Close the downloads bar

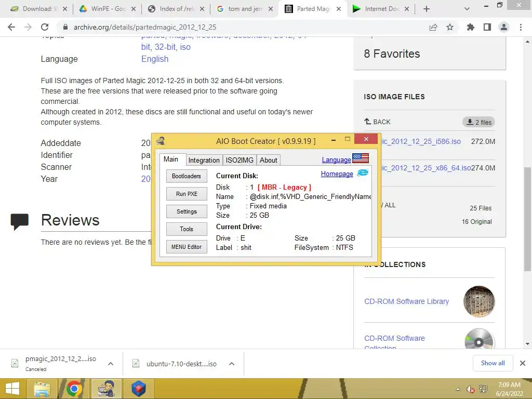click(x=523, y=363)
